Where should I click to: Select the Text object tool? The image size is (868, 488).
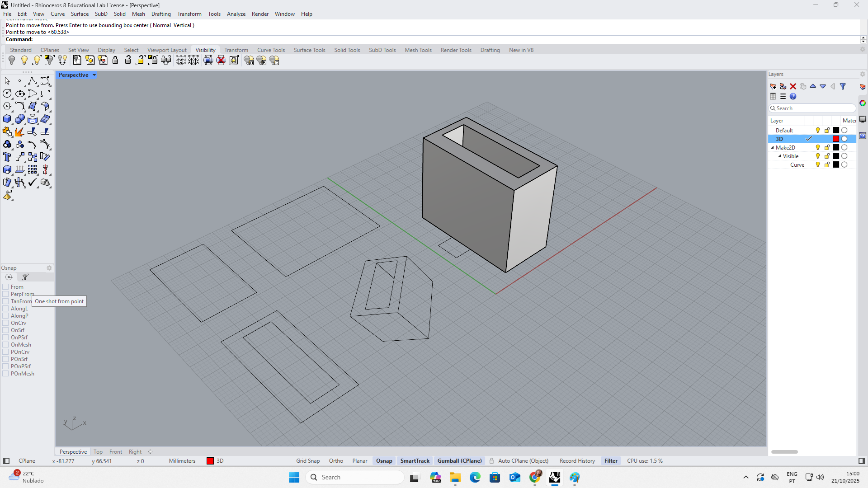[7, 157]
